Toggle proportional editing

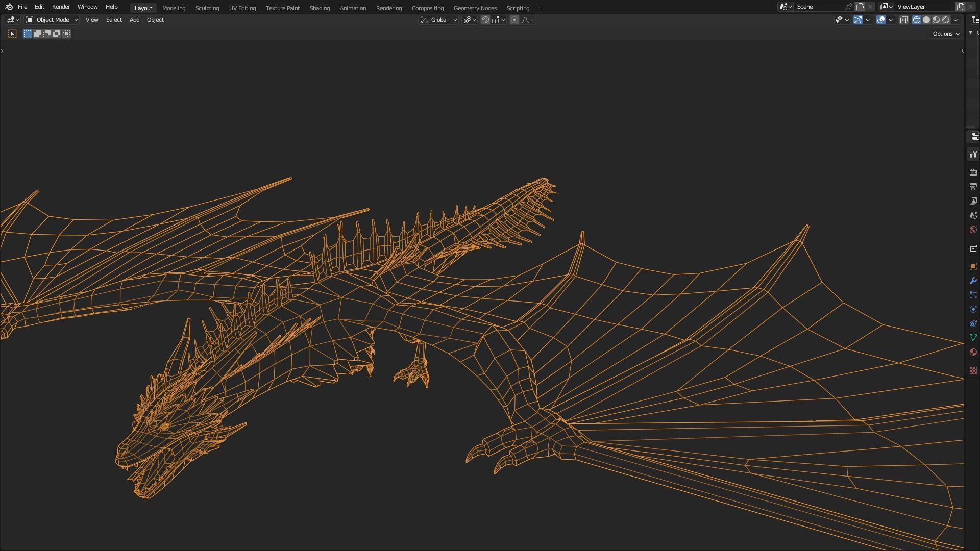pyautogui.click(x=514, y=20)
